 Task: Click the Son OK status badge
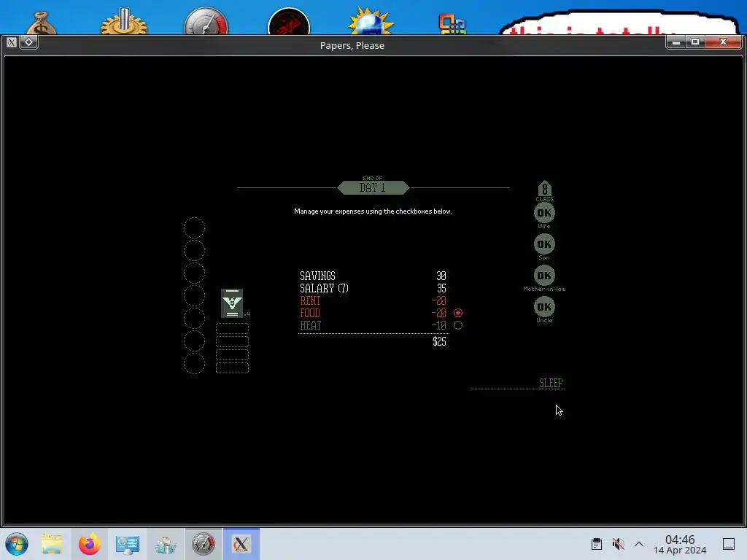pyautogui.click(x=544, y=244)
